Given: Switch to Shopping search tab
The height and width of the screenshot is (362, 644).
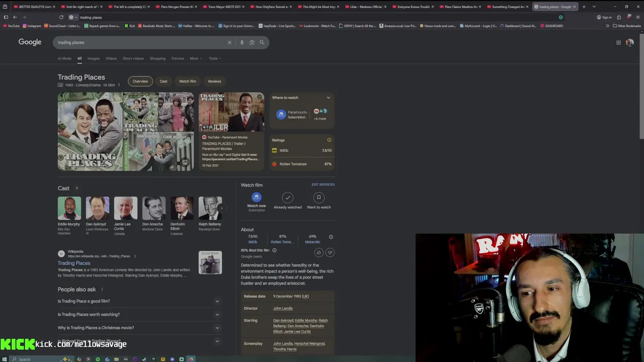Looking at the screenshot, I should [x=157, y=58].
